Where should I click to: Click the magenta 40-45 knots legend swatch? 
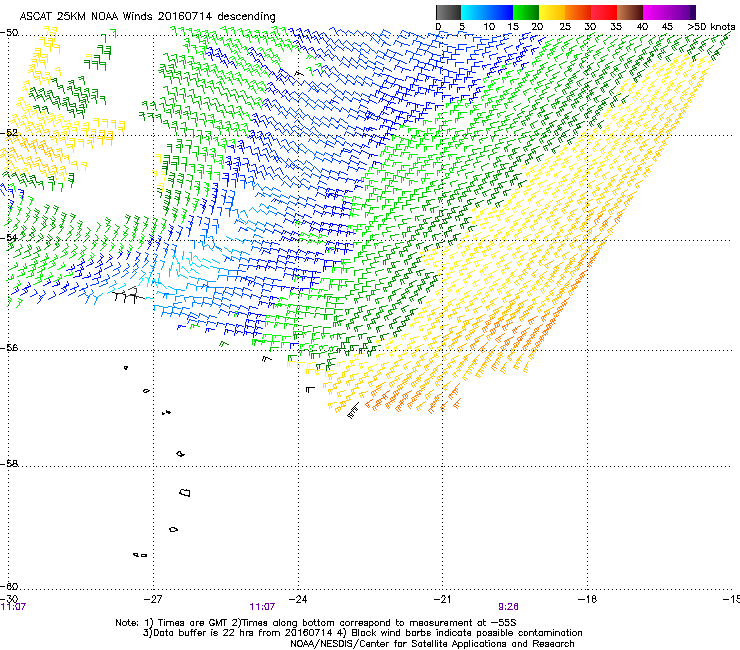pyautogui.click(x=656, y=12)
